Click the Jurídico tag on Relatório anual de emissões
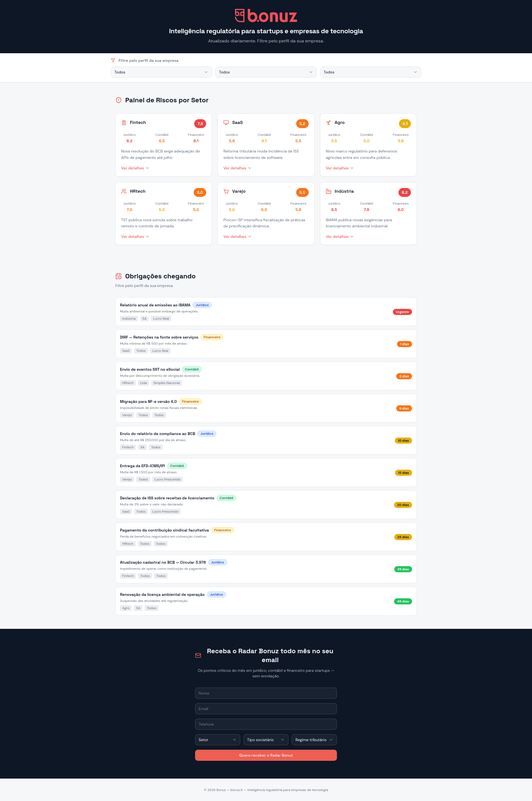This screenshot has width=532, height=801. (x=202, y=305)
